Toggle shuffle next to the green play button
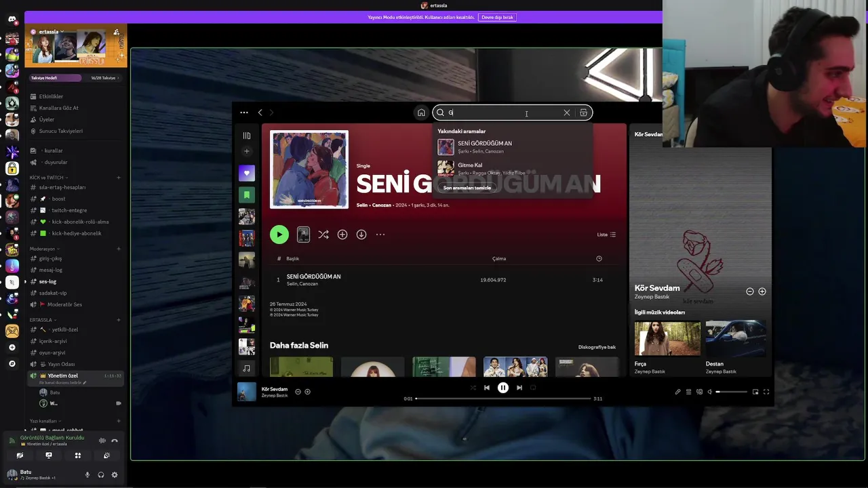868x488 pixels. 323,235
